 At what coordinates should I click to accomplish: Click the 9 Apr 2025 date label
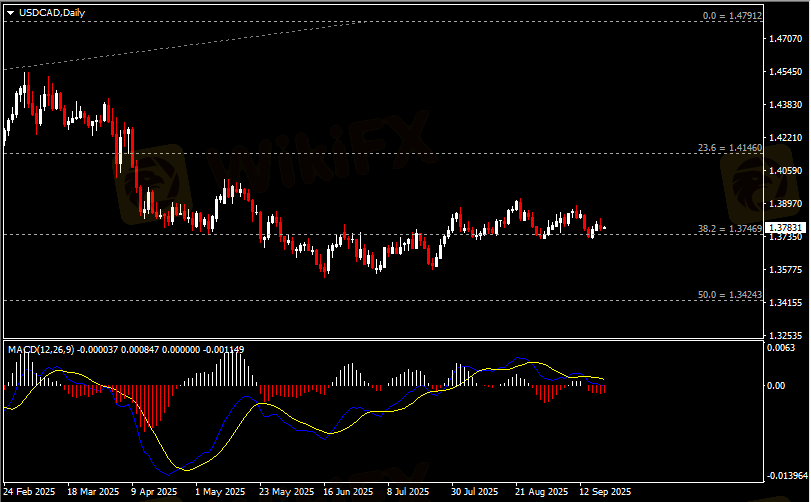(154, 492)
